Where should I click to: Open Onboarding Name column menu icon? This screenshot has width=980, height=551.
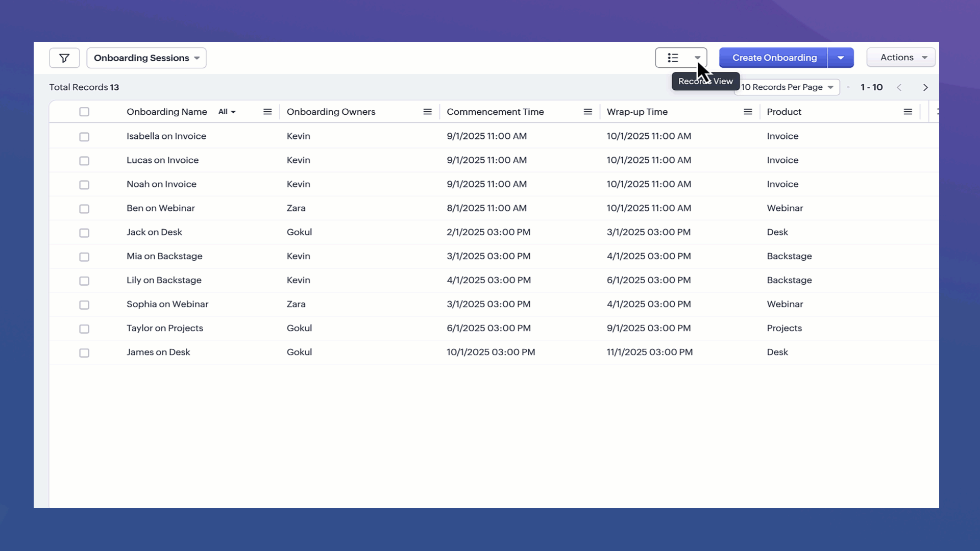267,112
